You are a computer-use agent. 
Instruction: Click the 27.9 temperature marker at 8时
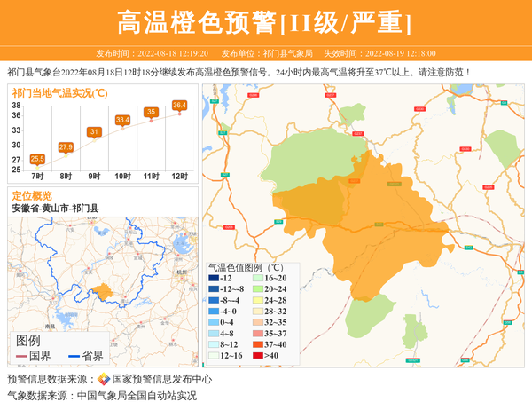coord(66,147)
